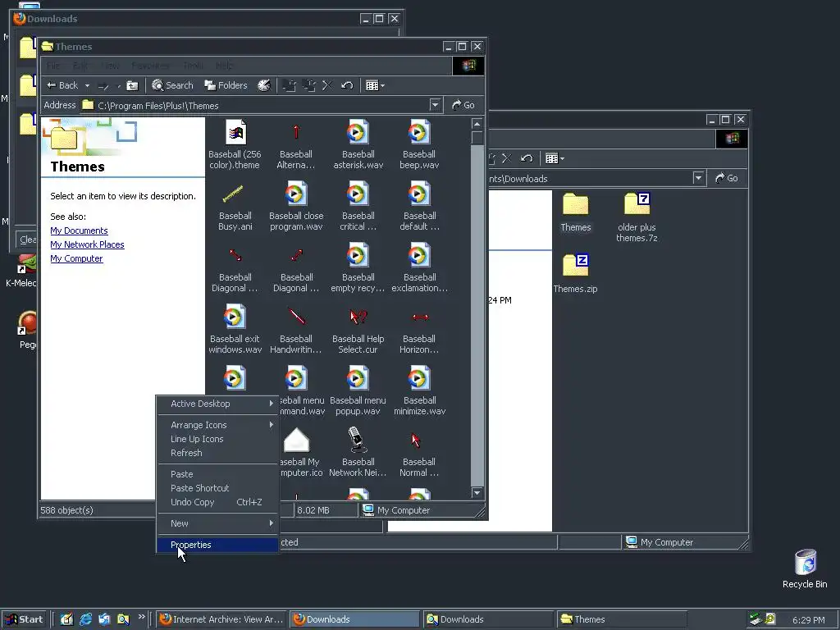Click the Themes window address path field
This screenshot has height=630, width=840.
(x=255, y=105)
